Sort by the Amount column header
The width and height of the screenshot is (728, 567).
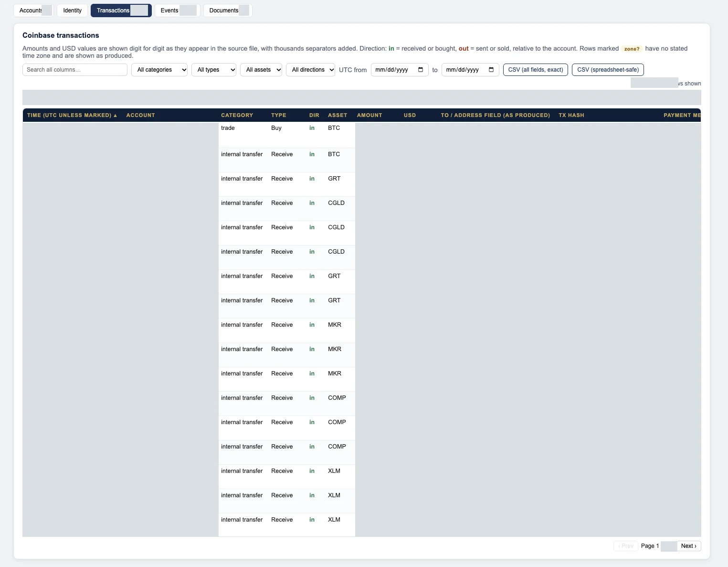[369, 115]
